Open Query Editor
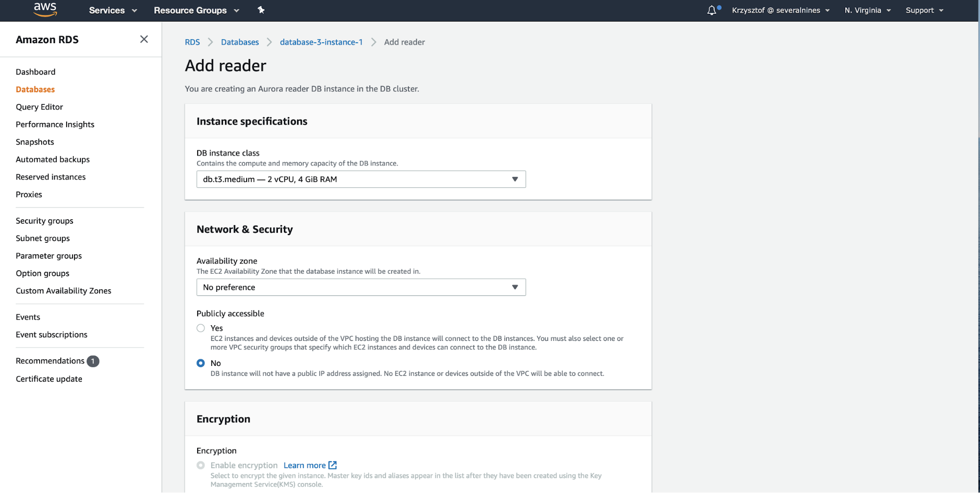Image resolution: width=980 pixels, height=493 pixels. click(x=39, y=107)
